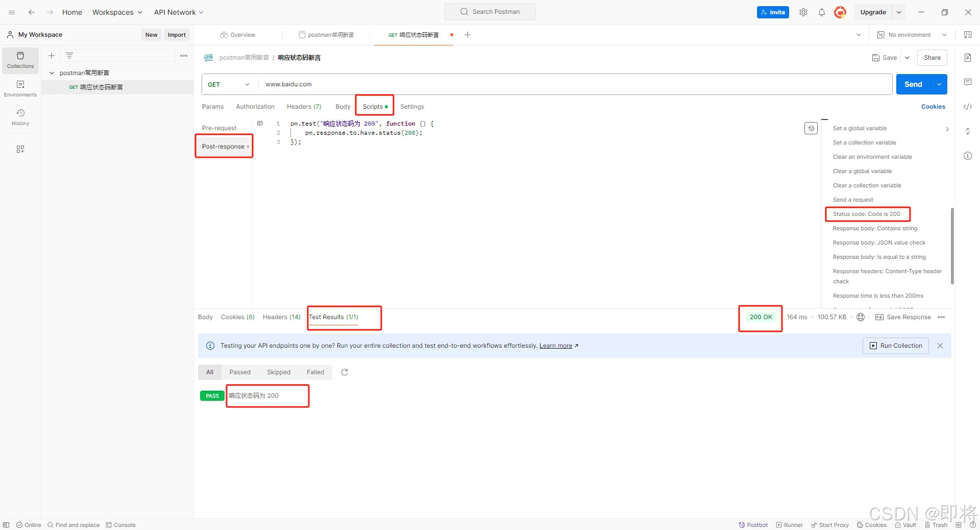Click the snippets list scrollbar
The image size is (980, 530).
[x=952, y=246]
